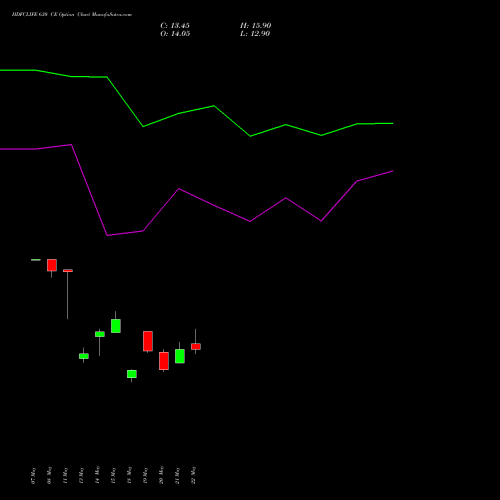Select the 08 May date label
The height and width of the screenshot is (500, 500).
click(49, 476)
